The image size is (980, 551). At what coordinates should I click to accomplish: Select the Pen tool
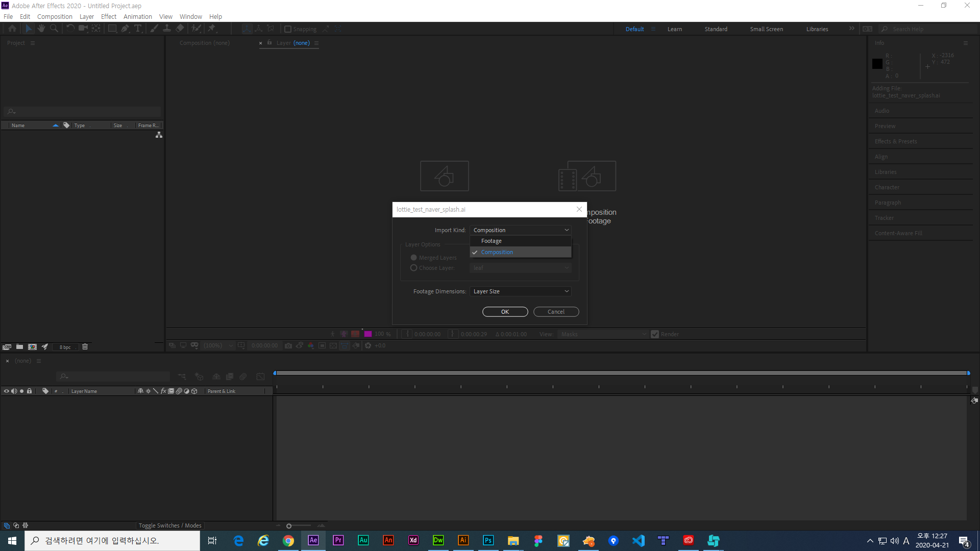coord(125,29)
